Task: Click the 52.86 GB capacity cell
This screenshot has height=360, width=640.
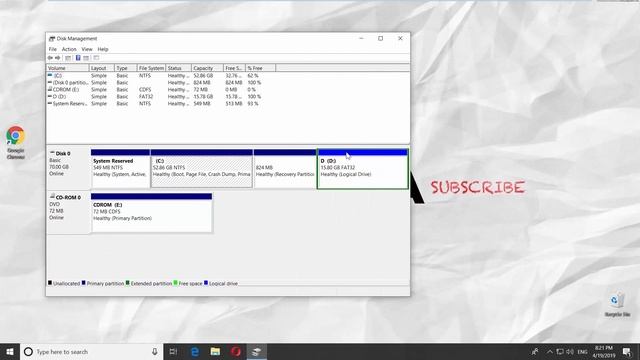Action: (203, 76)
